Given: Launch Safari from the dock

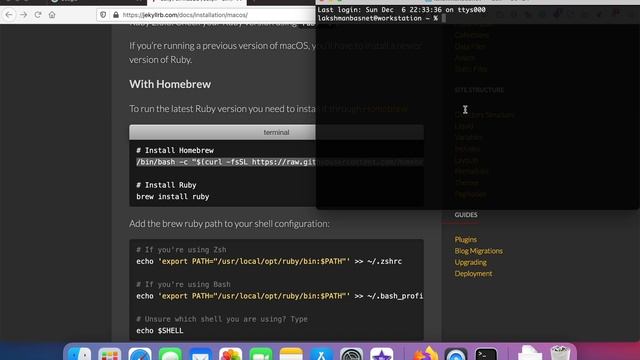Looking at the screenshot, I should click(140, 353).
